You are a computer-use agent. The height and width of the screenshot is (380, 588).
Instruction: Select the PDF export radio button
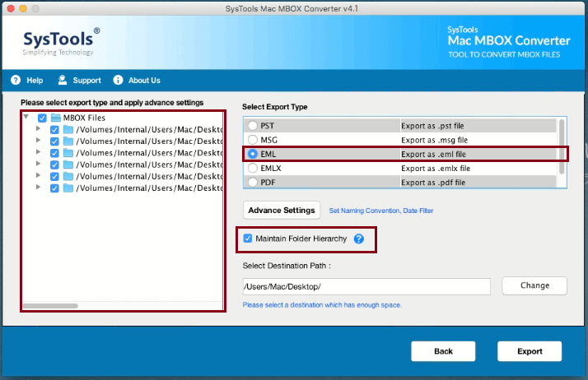(253, 183)
